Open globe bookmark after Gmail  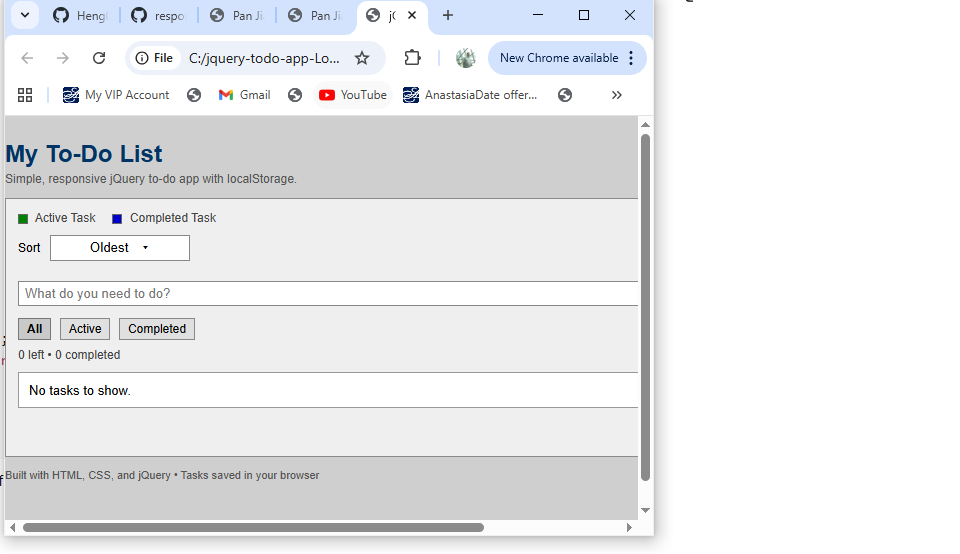click(x=295, y=95)
